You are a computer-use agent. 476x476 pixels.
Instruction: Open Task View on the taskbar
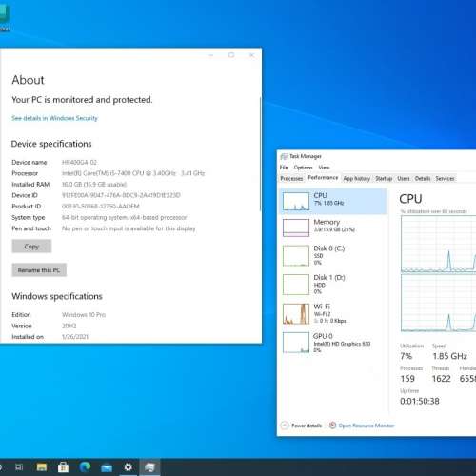[19, 467]
